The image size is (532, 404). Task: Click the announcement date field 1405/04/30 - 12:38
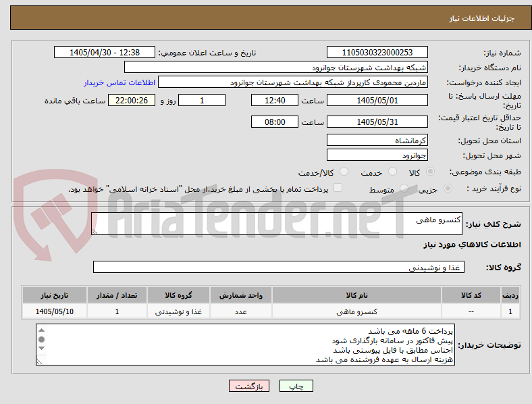pyautogui.click(x=105, y=52)
